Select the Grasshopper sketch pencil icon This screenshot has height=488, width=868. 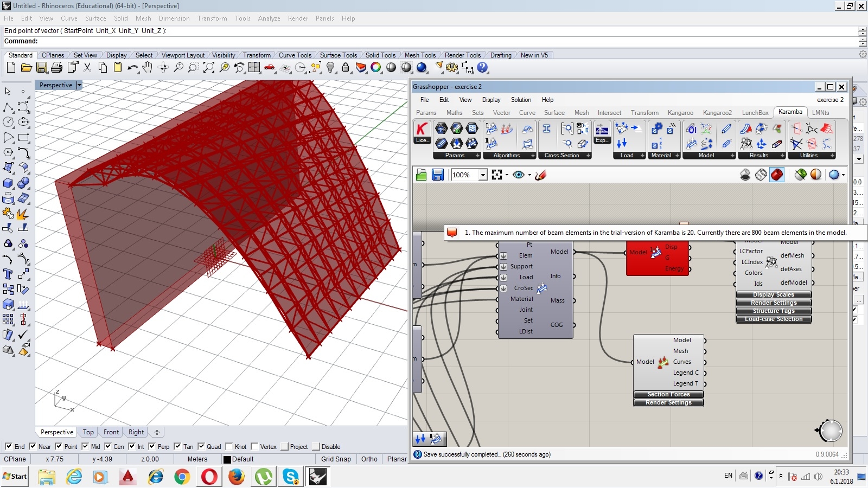pyautogui.click(x=540, y=175)
